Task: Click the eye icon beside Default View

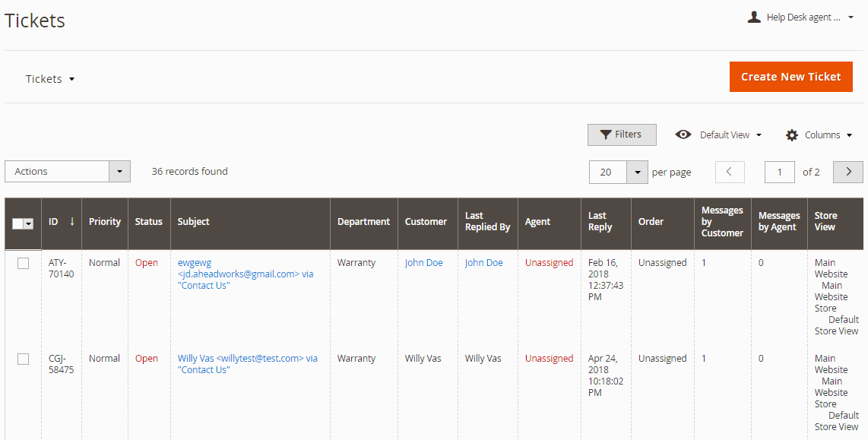Action: [683, 135]
